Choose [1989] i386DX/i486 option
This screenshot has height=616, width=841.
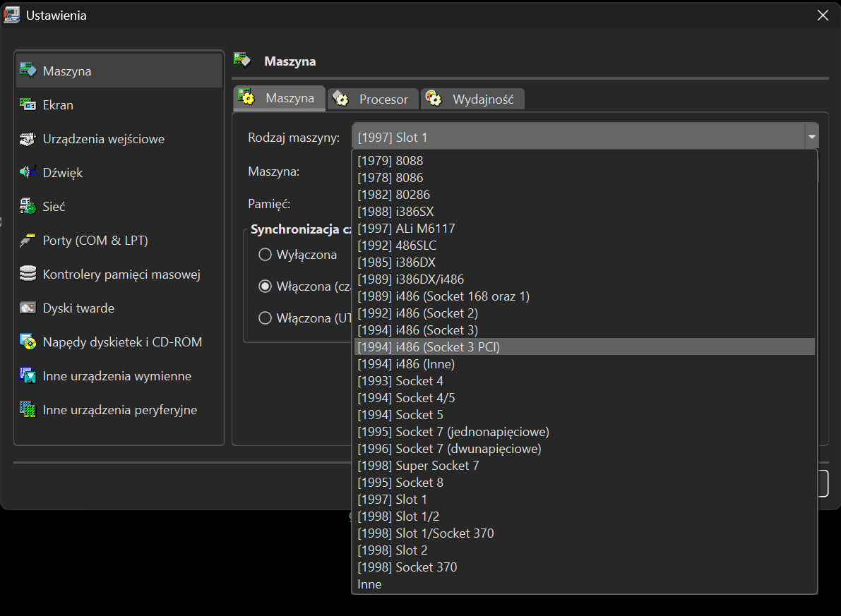585,279
